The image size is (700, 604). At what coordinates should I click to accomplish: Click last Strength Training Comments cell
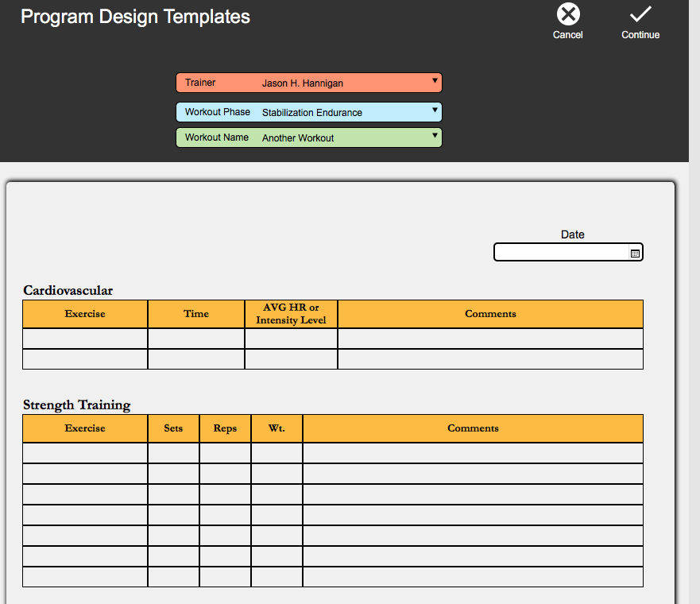473,577
